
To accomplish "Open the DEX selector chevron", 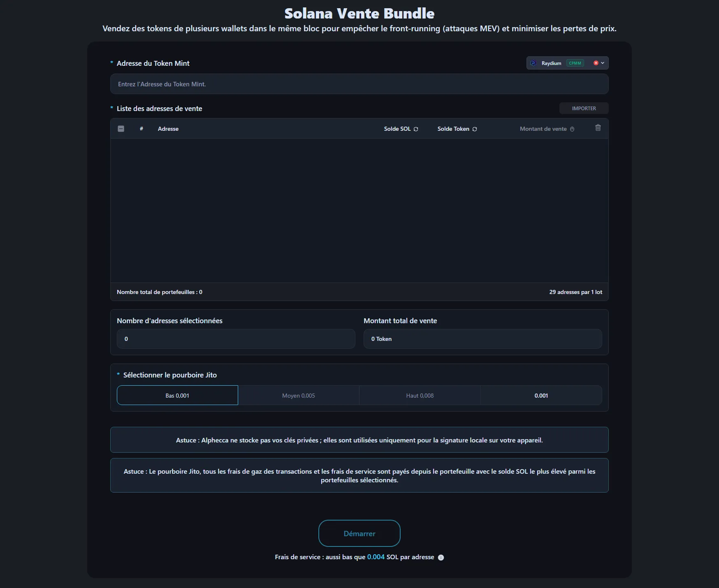I will (603, 63).
